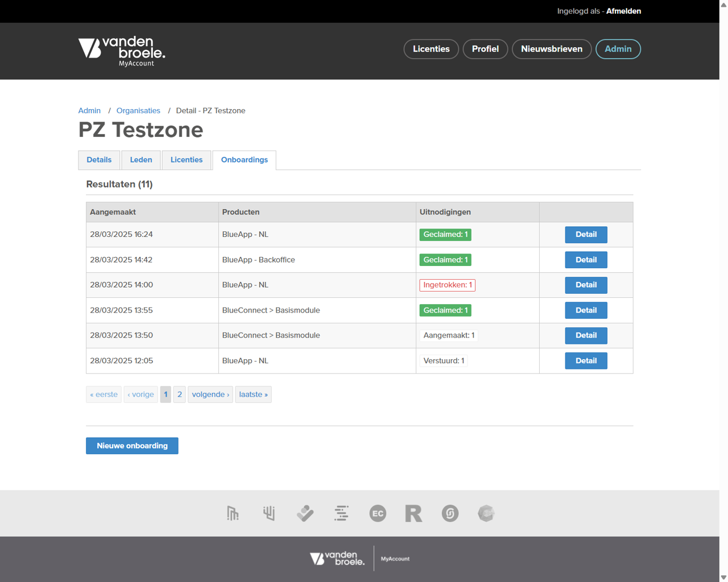Click the footer Vanden Broele logo

337,559
